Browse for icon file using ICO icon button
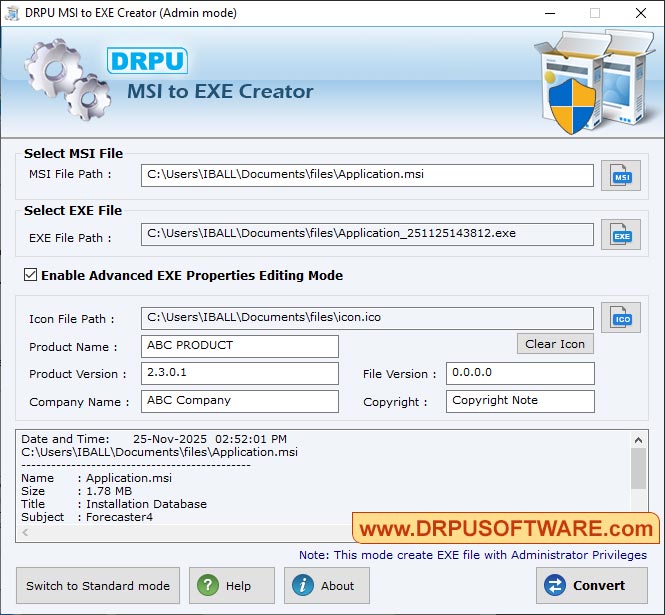The image size is (665, 615). pos(620,318)
